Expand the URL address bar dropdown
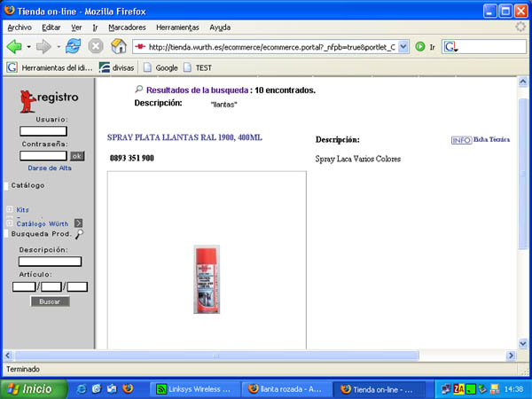The image size is (532, 399). pyautogui.click(x=403, y=46)
